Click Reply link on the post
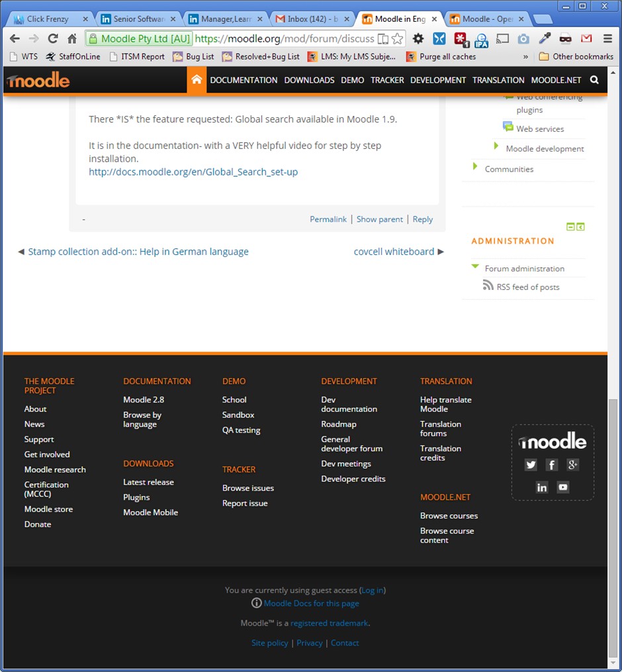The height and width of the screenshot is (672, 622). tap(423, 219)
